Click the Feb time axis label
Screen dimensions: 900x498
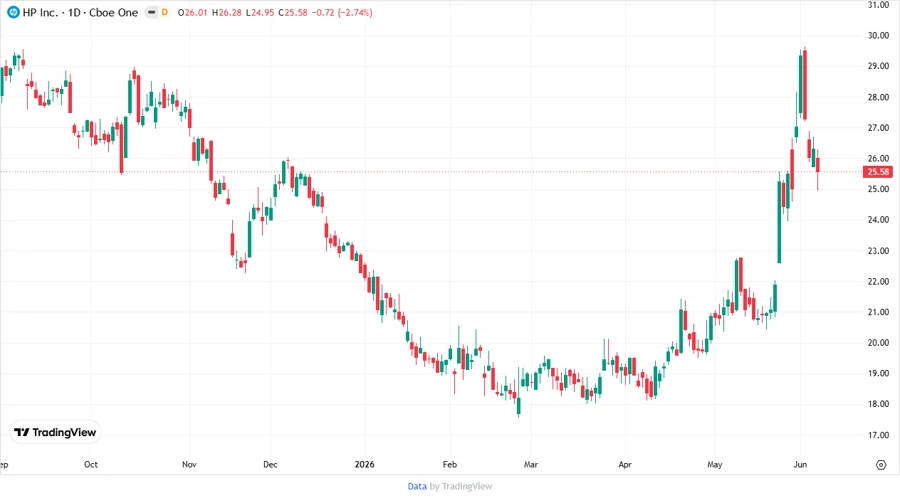point(449,465)
